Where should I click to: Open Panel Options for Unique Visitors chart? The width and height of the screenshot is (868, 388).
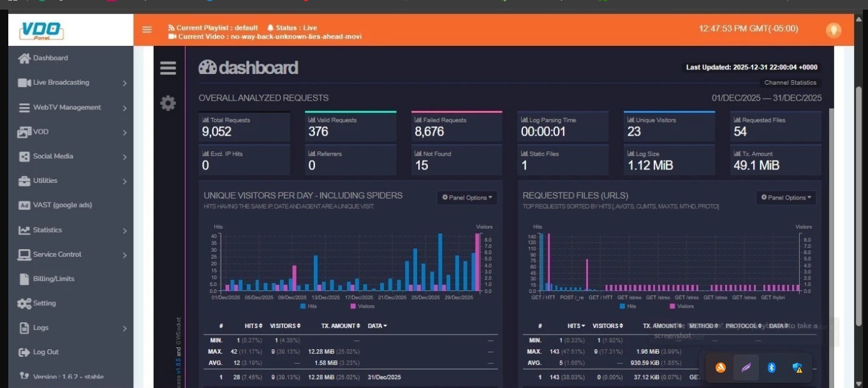point(467,198)
